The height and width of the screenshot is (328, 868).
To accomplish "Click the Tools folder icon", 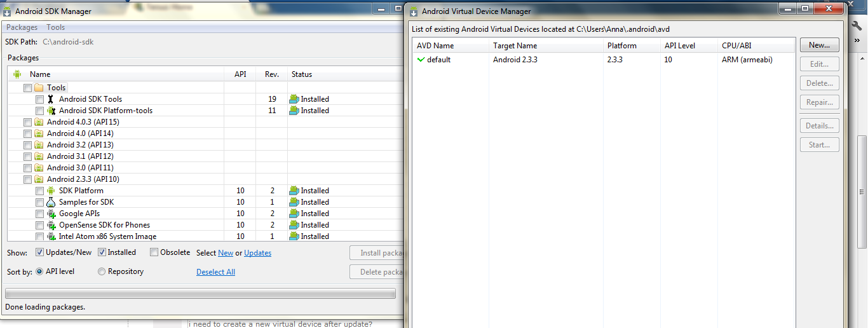I will pos(39,88).
